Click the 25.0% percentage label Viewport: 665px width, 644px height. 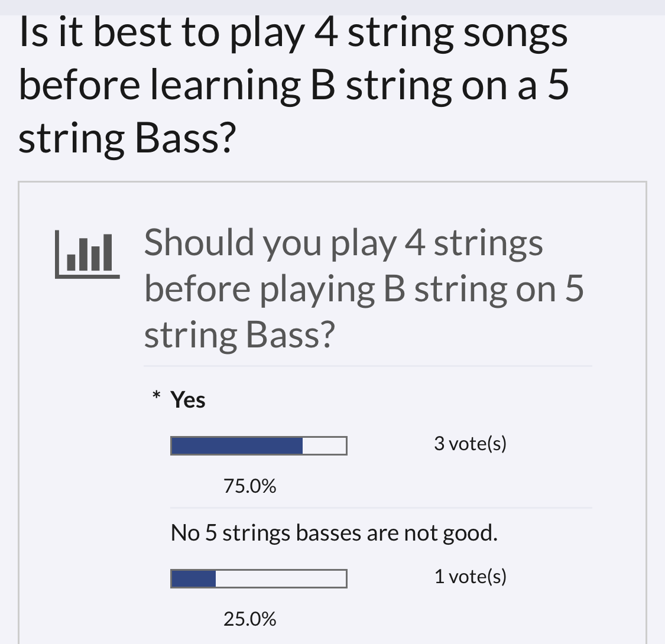coord(250,619)
